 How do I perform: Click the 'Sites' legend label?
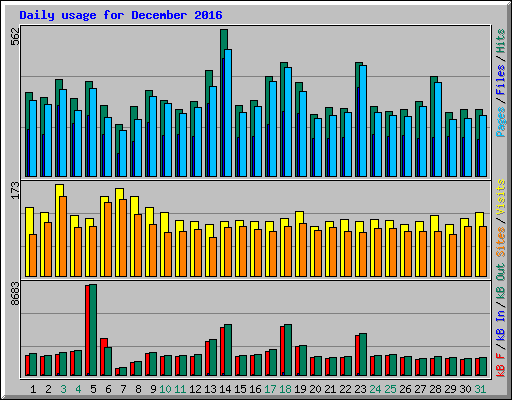click(x=501, y=242)
